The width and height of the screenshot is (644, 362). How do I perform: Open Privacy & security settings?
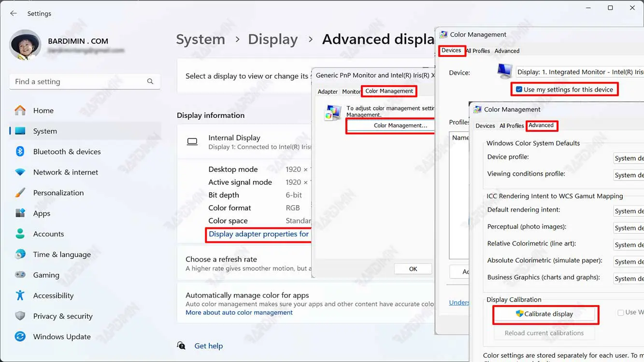tap(85, 316)
